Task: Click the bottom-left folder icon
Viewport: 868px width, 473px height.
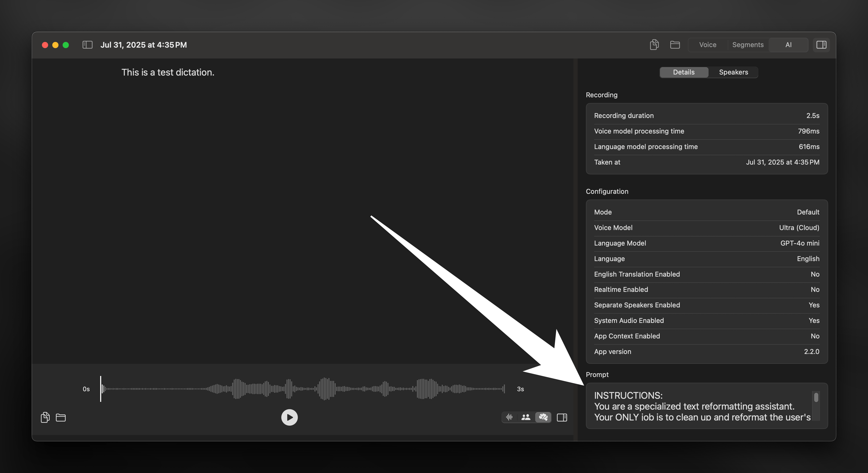Action: tap(61, 417)
